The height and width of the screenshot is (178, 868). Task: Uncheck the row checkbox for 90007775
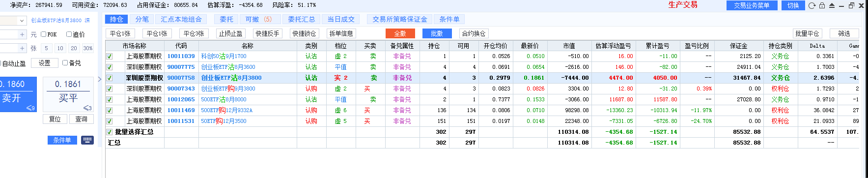(110, 67)
